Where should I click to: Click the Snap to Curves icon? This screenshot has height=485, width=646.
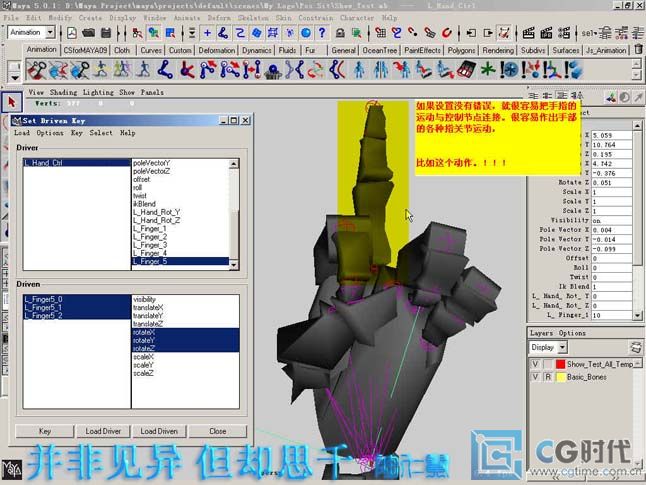(397, 33)
